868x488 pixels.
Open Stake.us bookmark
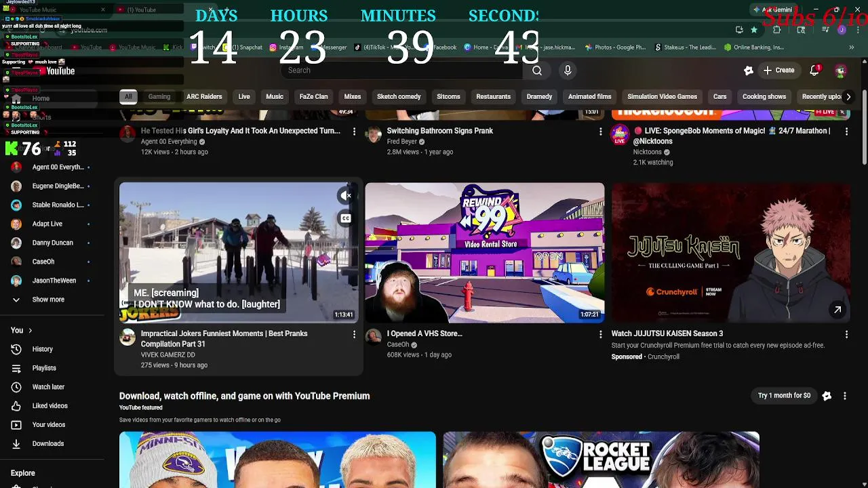click(x=685, y=47)
